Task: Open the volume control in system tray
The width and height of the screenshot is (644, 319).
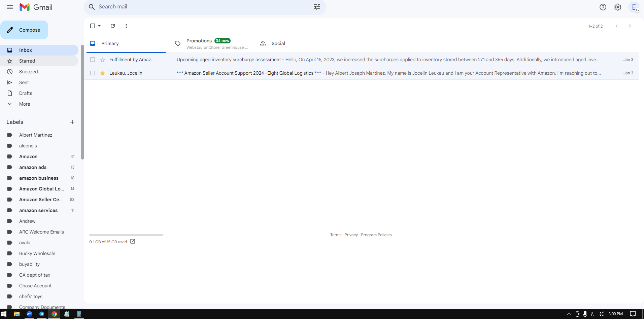Action: pos(602,314)
